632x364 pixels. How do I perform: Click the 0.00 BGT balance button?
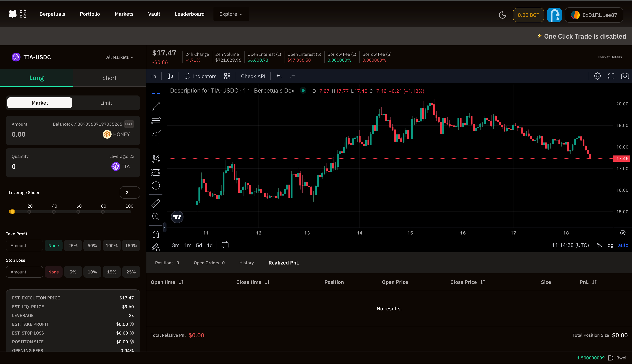(x=528, y=15)
